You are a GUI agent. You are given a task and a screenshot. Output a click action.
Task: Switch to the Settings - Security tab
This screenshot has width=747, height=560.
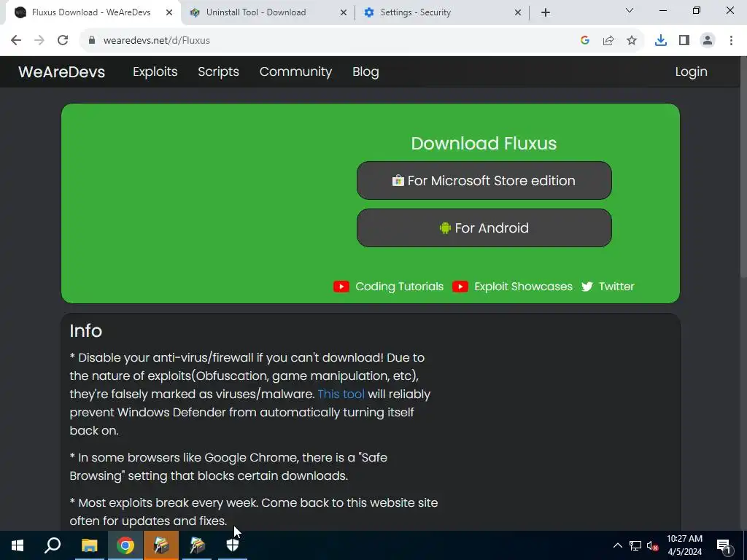pos(442,12)
